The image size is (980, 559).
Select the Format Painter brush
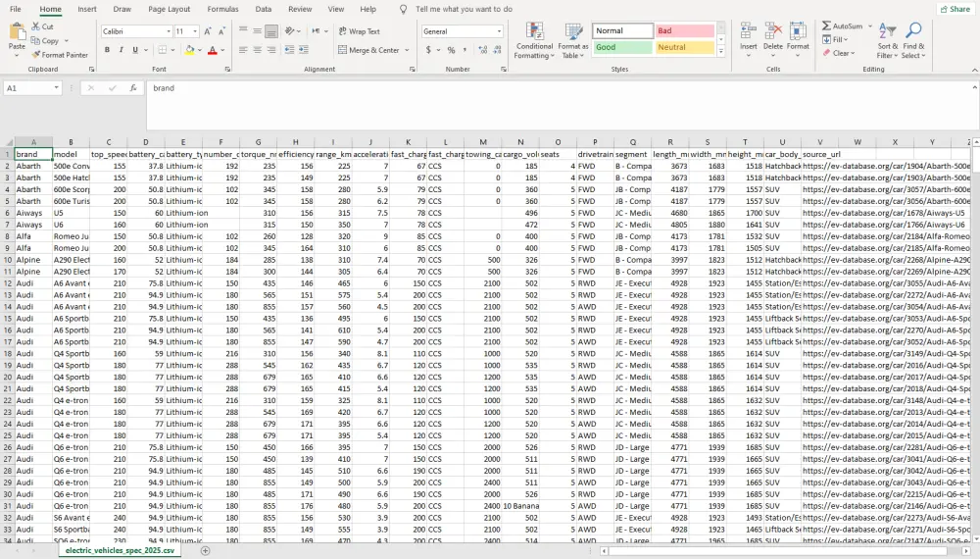[36, 55]
